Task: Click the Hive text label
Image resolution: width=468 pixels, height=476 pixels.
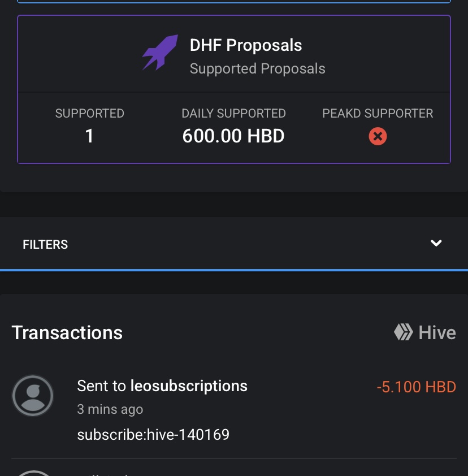Action: coord(437,332)
